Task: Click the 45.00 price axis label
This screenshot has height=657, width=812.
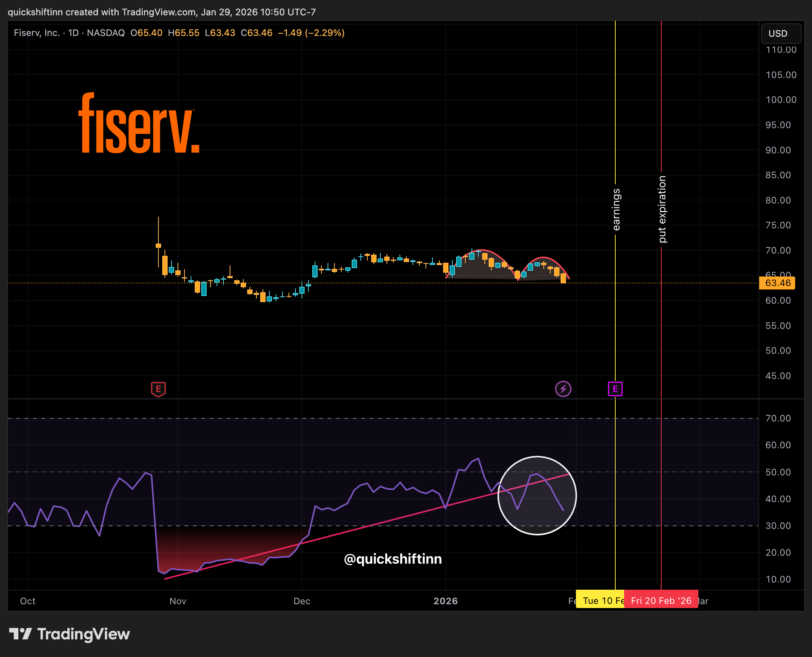Action: click(x=778, y=376)
